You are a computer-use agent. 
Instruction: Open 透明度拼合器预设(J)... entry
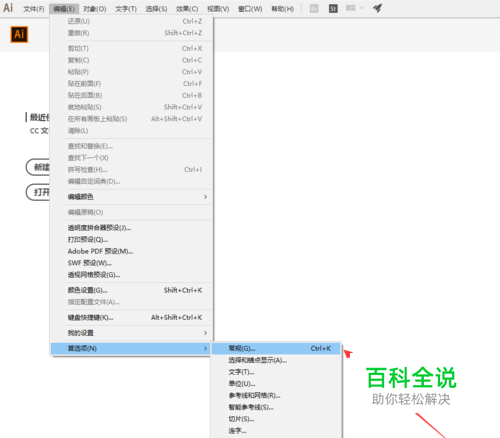(132, 228)
